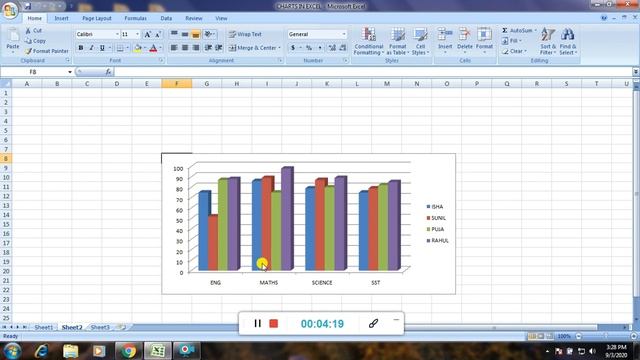This screenshot has width=640, height=360.
Task: Switch to the Page Layout tab
Action: (x=97, y=18)
